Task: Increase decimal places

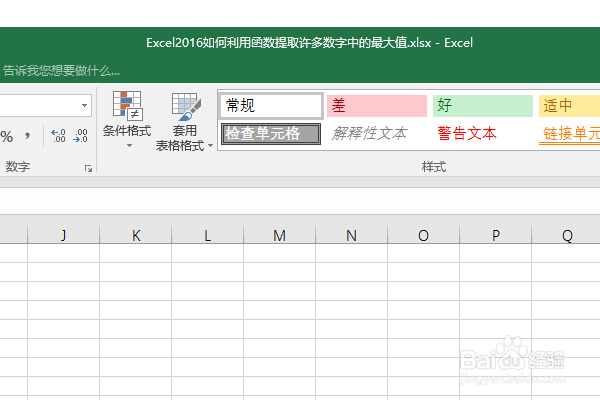Action: point(58,136)
